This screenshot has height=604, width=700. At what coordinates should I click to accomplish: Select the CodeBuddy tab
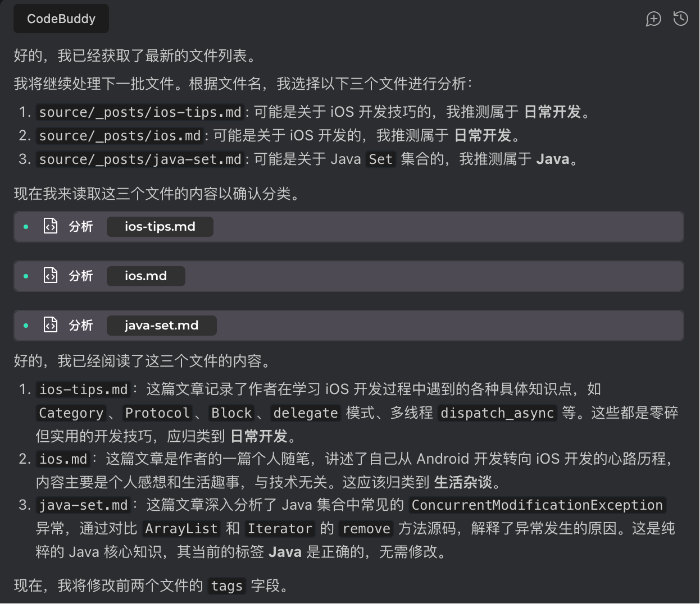(x=61, y=19)
